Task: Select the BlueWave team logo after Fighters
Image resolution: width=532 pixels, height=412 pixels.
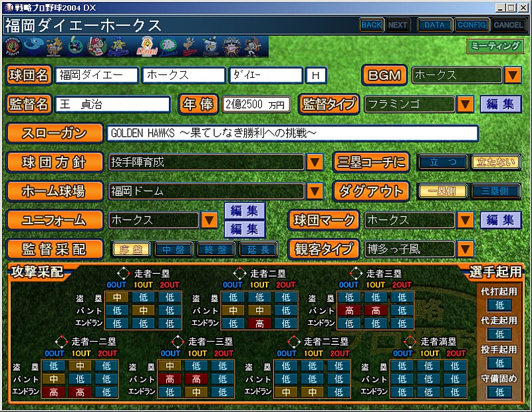Action: pos(253,47)
